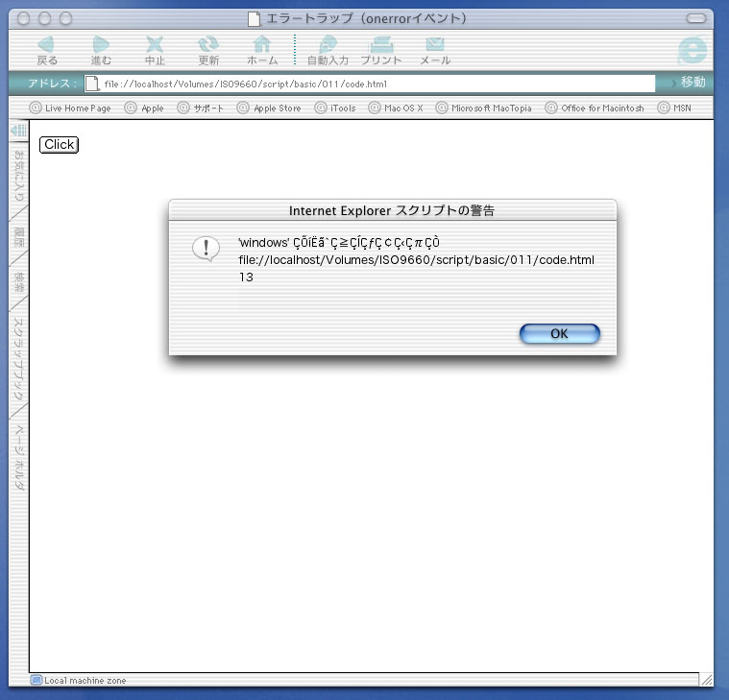Click the Back (戻る) arrow icon
Screen dimensions: 729x700
46,44
